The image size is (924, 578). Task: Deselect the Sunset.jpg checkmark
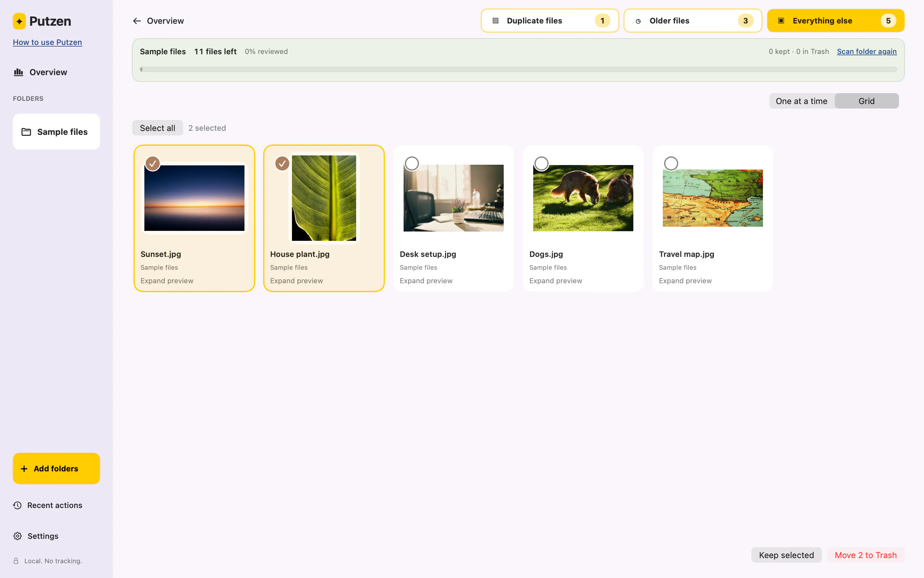(153, 164)
